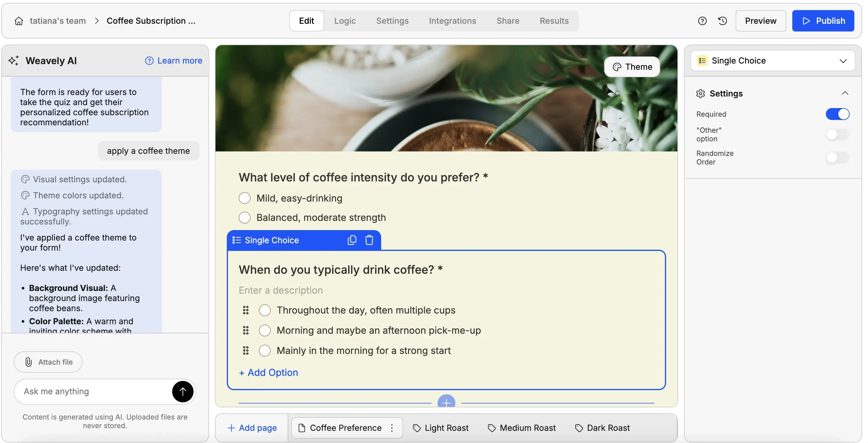
Task: Click Attach file button
Action: click(x=48, y=362)
